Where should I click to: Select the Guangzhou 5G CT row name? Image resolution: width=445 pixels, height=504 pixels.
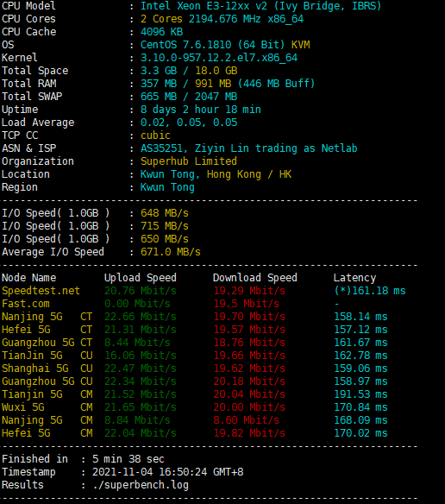(x=47, y=343)
